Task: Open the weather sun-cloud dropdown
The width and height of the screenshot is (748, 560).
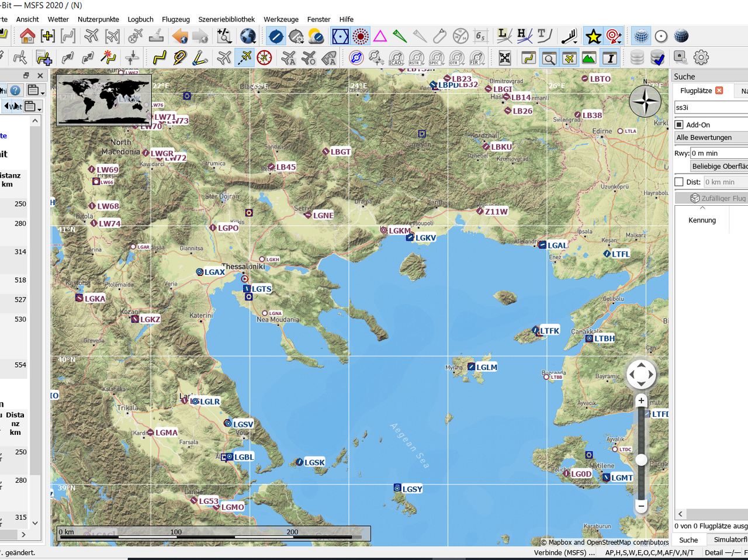Action: point(316,36)
